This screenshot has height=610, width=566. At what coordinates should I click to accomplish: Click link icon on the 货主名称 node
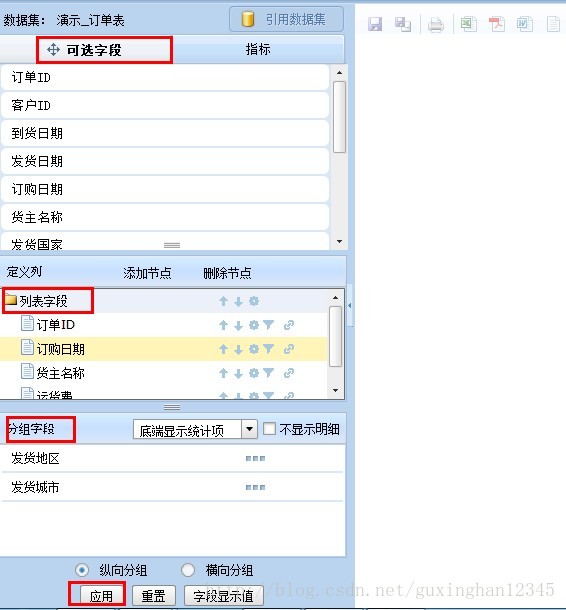pos(289,373)
